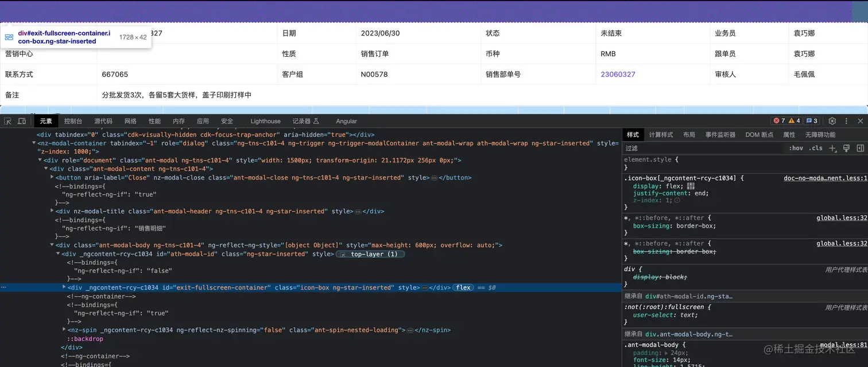Activate the inspect element picker icon

[7, 121]
